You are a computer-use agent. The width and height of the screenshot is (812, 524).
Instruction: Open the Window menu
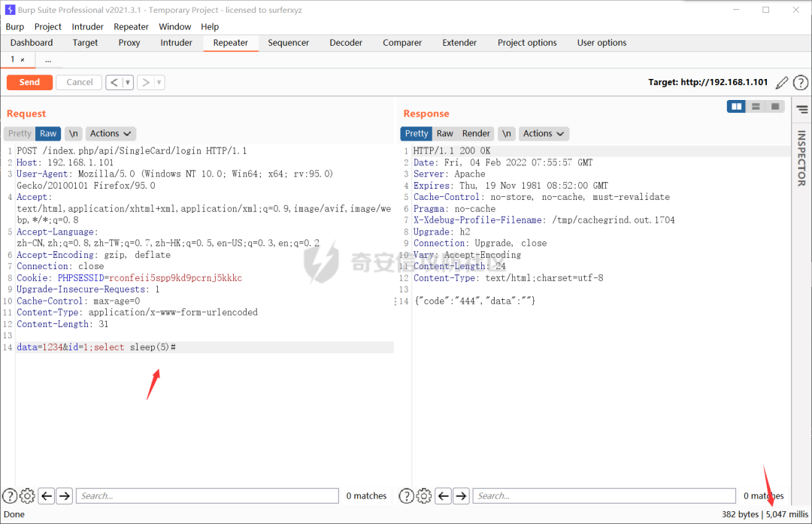[175, 27]
